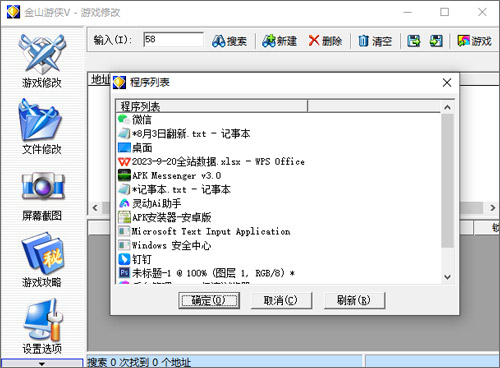Click the WPS icon beside the xlsx entry
The image size is (500, 368).
(124, 162)
